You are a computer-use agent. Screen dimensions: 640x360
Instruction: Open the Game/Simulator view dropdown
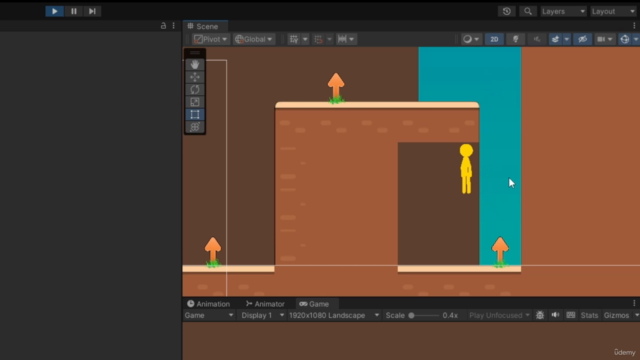209,316
